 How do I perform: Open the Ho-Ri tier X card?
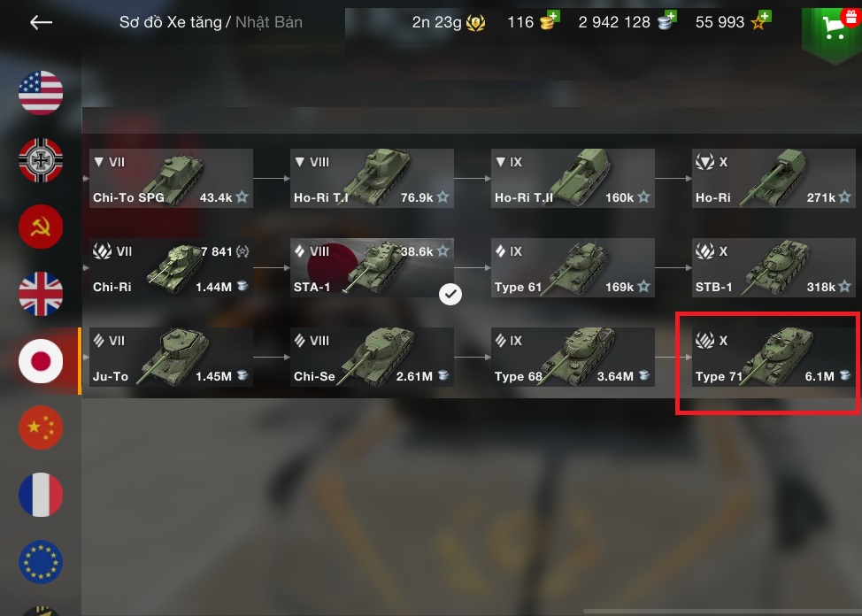coord(773,178)
